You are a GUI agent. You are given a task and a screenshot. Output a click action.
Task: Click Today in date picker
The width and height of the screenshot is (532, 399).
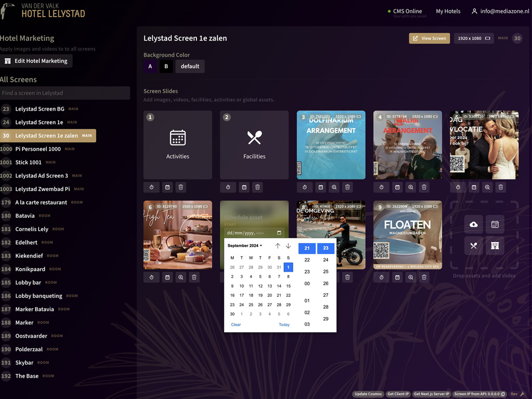(x=284, y=325)
